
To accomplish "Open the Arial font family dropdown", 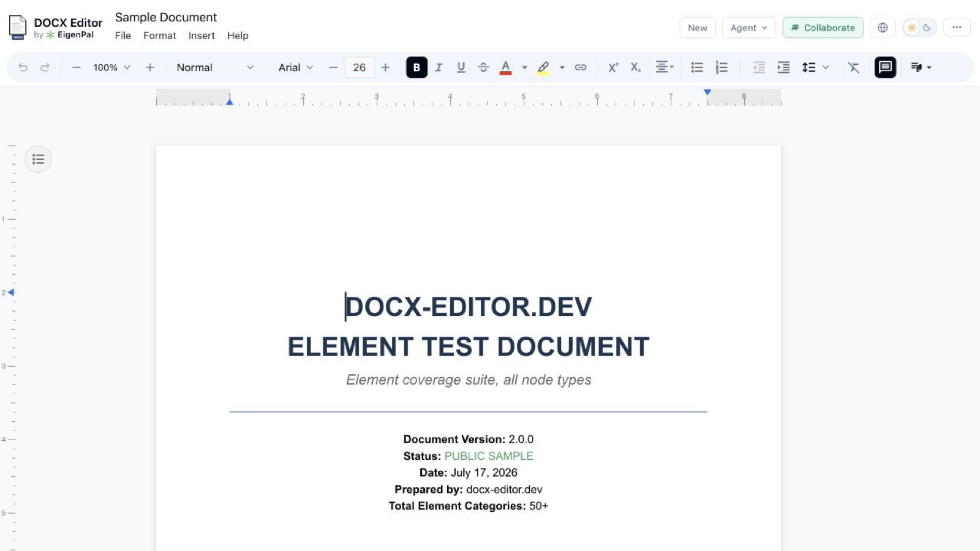I will 296,67.
